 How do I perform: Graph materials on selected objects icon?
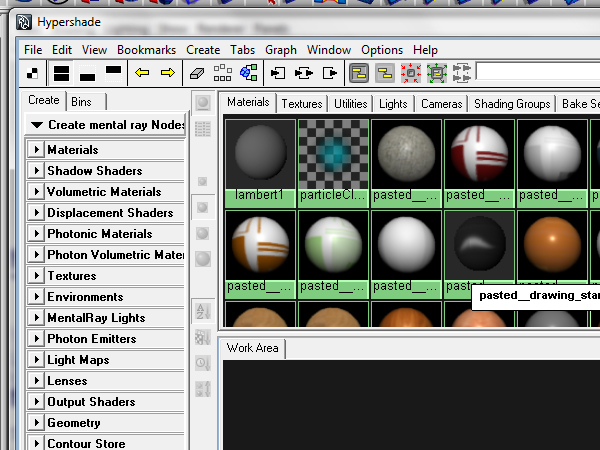click(248, 73)
